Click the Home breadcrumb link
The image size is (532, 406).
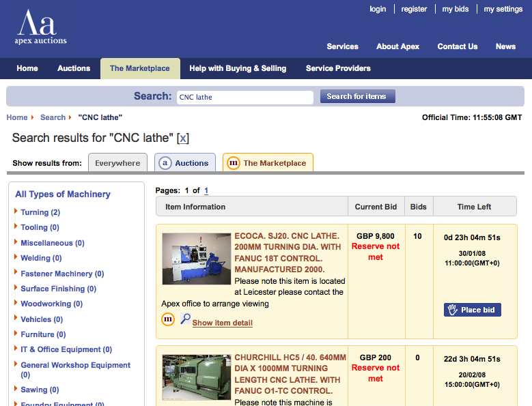tap(17, 117)
